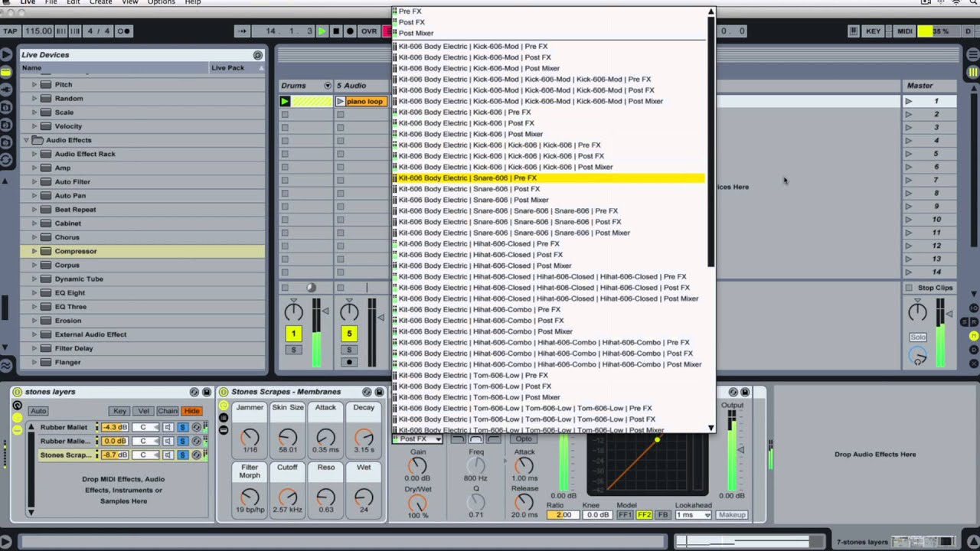The image size is (980, 551).
Task: Arm the 5 Audio track for recording
Action: pos(349,363)
